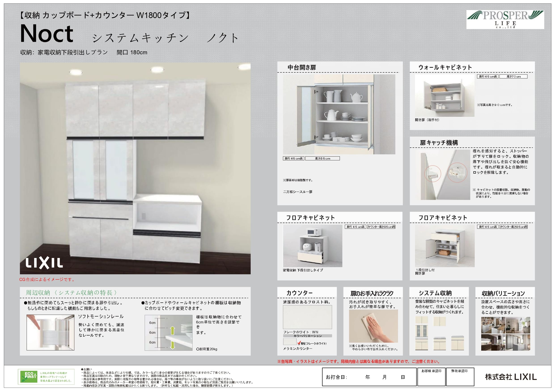Click the カラーバリエーション gray label bar
Image resolution: width=555 pixels, height=392 pixels.
tap(307, 336)
